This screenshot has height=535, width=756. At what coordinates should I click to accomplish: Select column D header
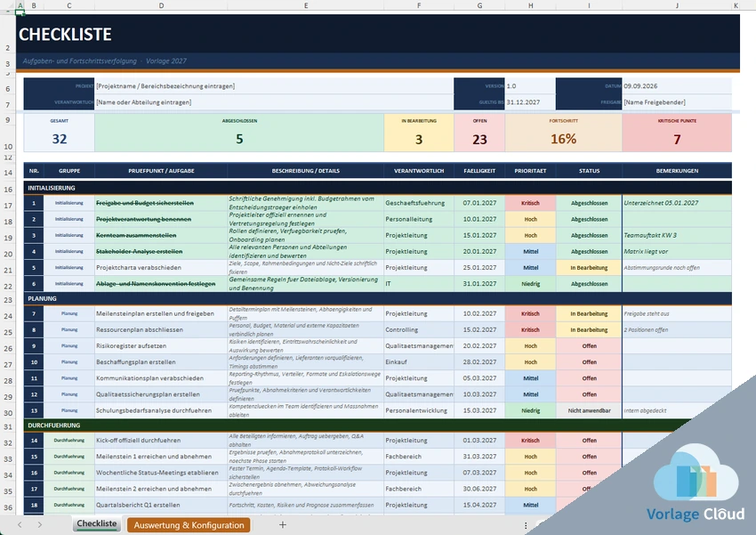coord(161,5)
